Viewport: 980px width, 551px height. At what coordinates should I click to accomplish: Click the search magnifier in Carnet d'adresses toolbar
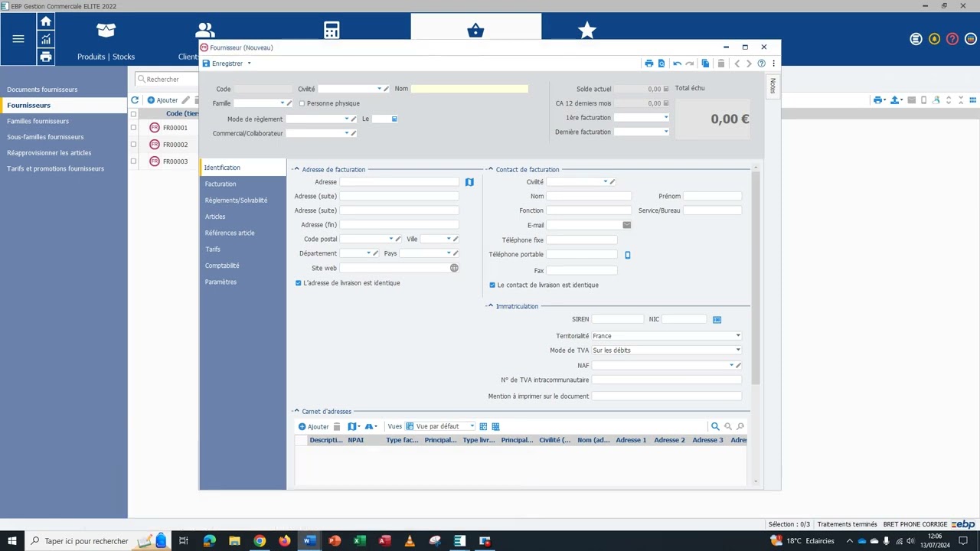715,426
